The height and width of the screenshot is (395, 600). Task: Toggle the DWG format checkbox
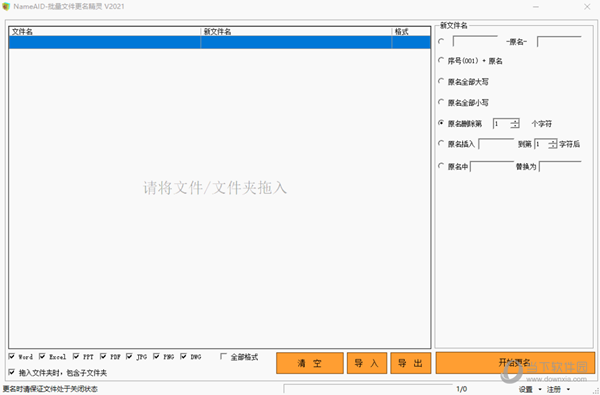coord(183,357)
